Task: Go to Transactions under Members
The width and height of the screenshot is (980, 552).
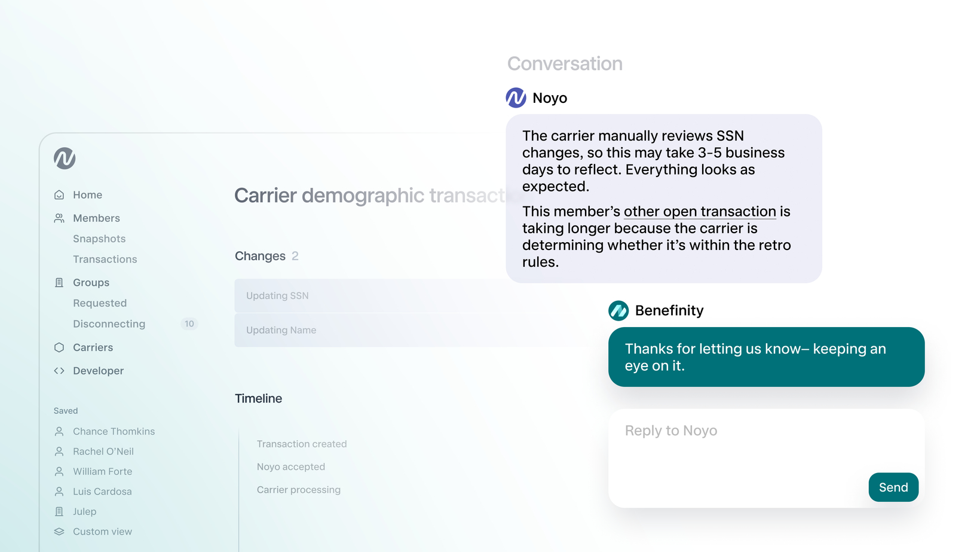Action: (105, 259)
